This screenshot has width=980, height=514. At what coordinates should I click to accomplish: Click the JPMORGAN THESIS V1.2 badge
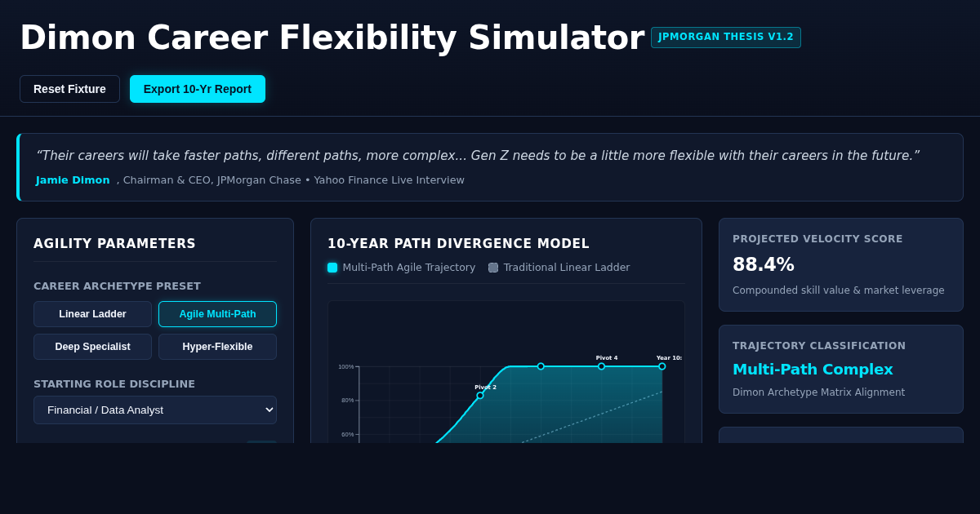(726, 38)
